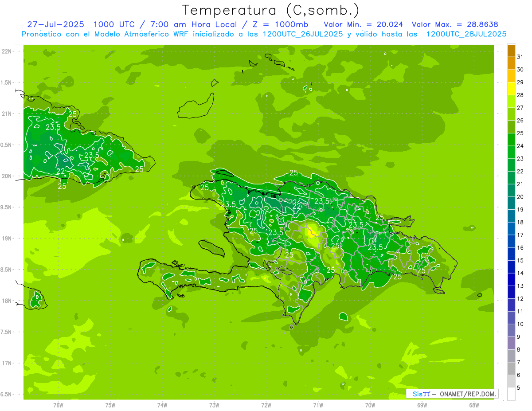532x411 pixels.
Task: Click the "75W" longitude axis label
Action: (x=110, y=405)
